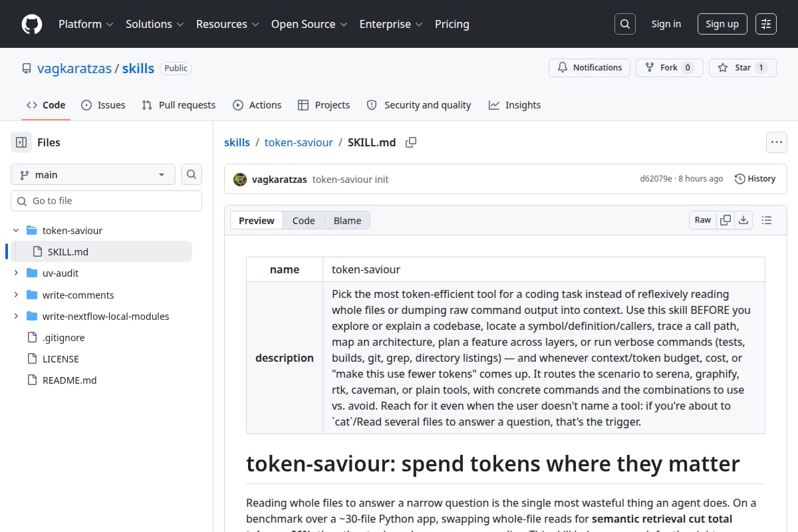Click the write-nextflow-local-modules folder icon
Viewport: 798px width, 532px height.
point(31,316)
